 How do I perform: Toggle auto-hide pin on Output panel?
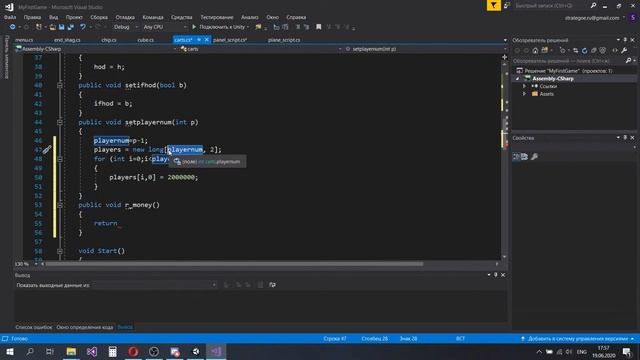coord(496,275)
